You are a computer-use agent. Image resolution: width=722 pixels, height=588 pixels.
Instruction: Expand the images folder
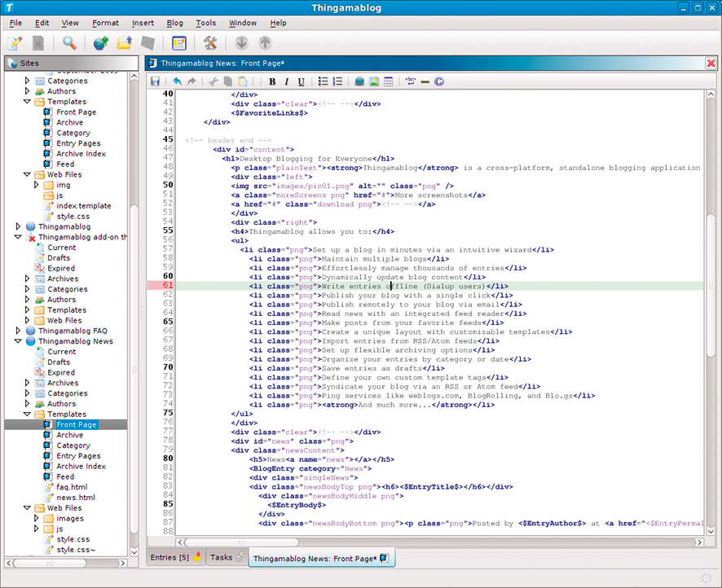point(37,518)
